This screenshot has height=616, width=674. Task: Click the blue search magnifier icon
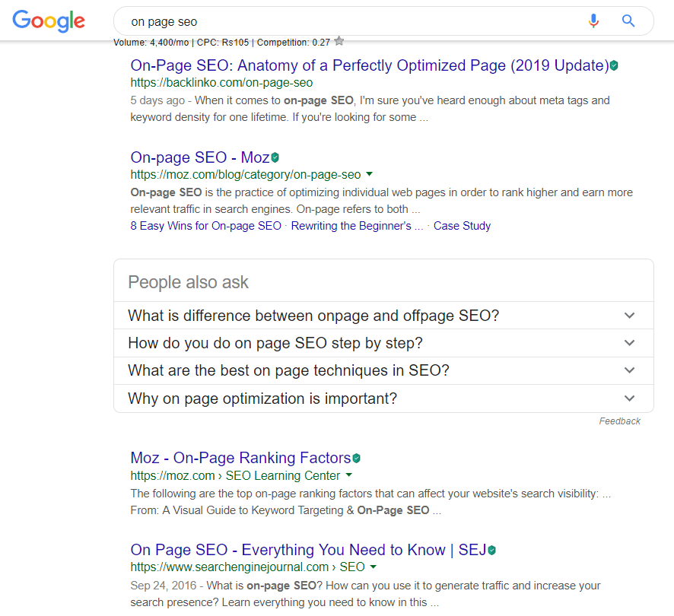(x=628, y=21)
